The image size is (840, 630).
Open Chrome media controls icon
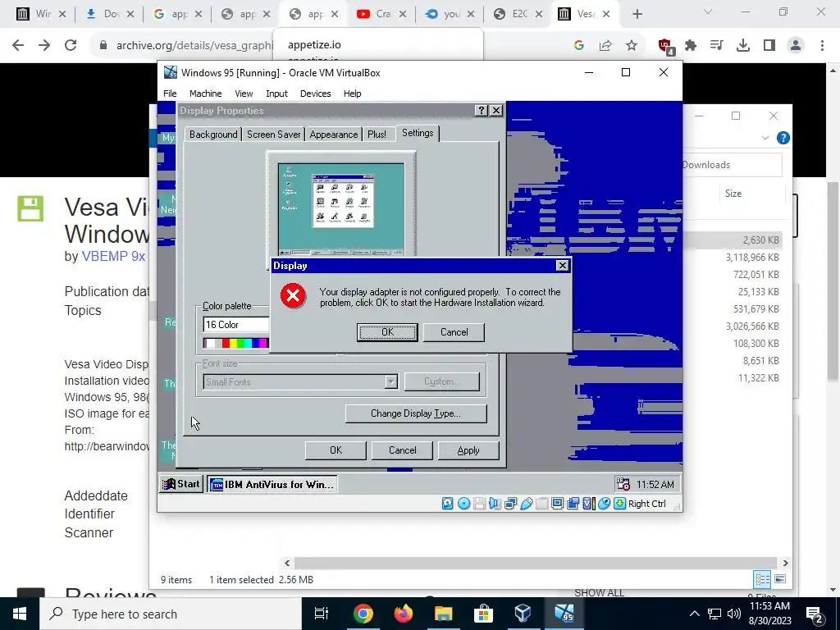point(717,46)
